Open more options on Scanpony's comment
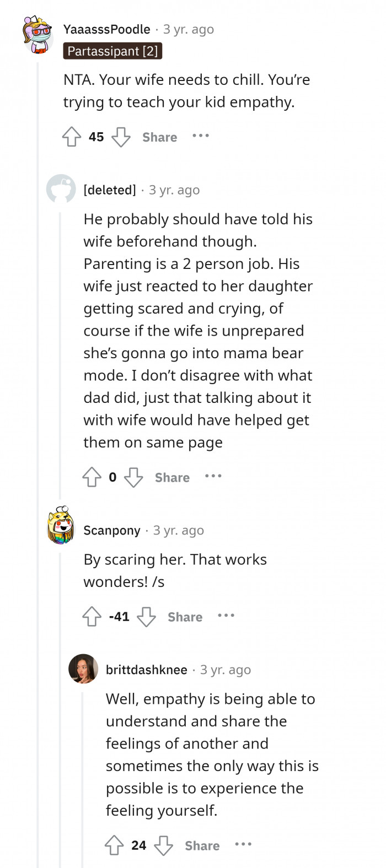The image size is (386, 868). [x=226, y=616]
